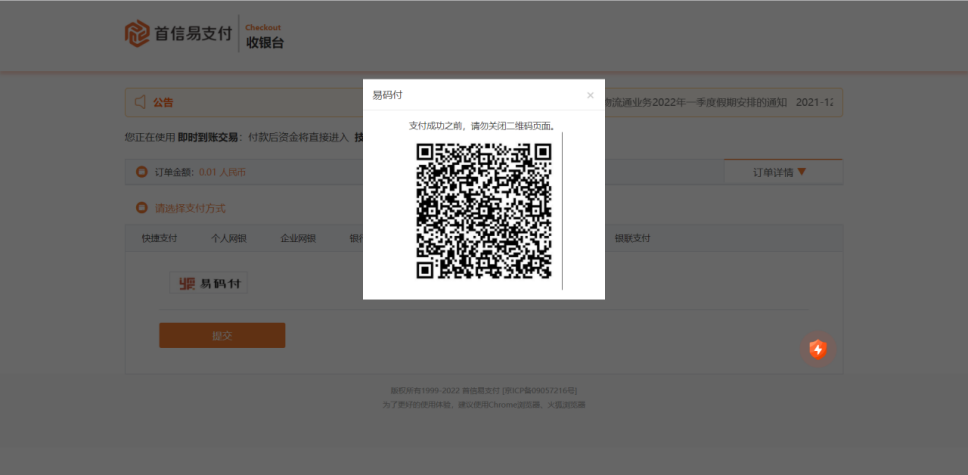
Task: Click the 支付成功之前 warning text
Action: [483, 126]
